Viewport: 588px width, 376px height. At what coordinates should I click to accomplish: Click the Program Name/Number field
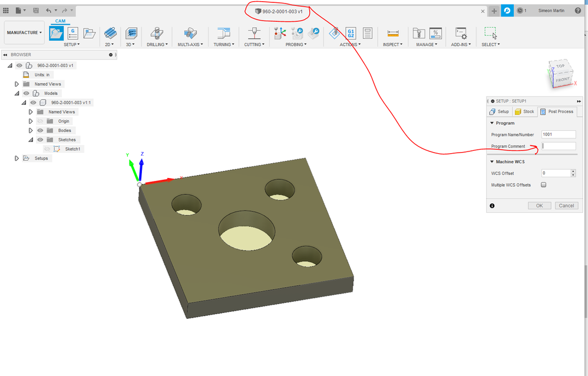point(559,134)
